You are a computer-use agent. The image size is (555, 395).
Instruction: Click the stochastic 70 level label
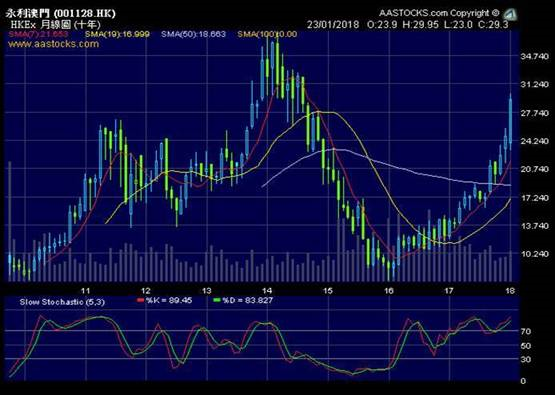(x=526, y=332)
